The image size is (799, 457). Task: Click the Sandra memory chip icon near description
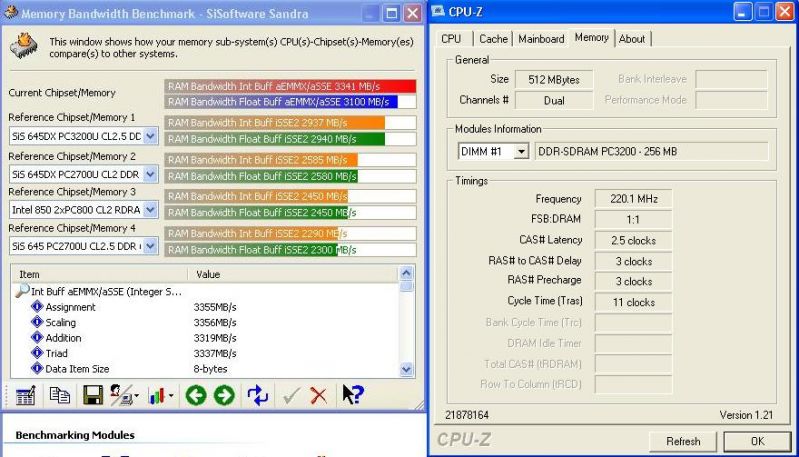23,47
